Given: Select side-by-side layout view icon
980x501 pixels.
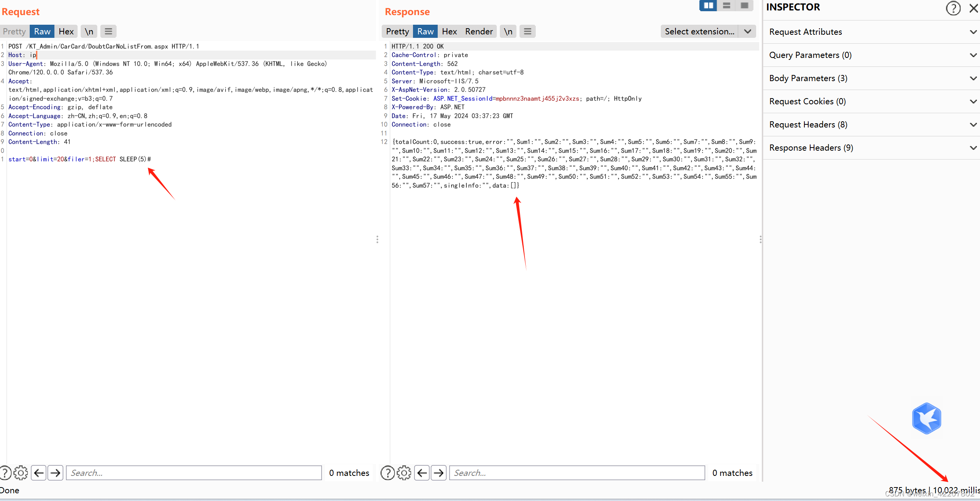Looking at the screenshot, I should click(x=708, y=6).
